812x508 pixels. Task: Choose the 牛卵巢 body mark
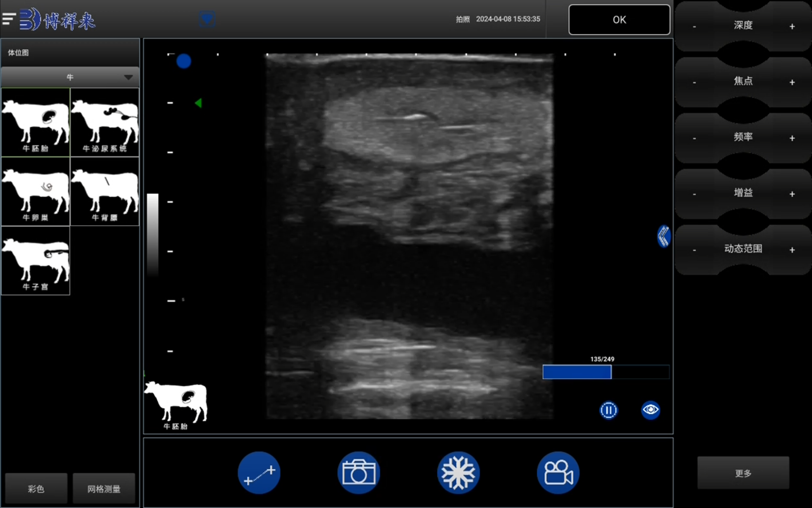point(36,191)
